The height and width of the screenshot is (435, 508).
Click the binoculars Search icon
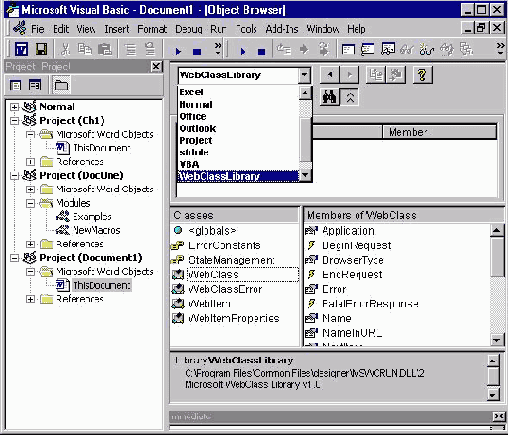click(x=330, y=98)
